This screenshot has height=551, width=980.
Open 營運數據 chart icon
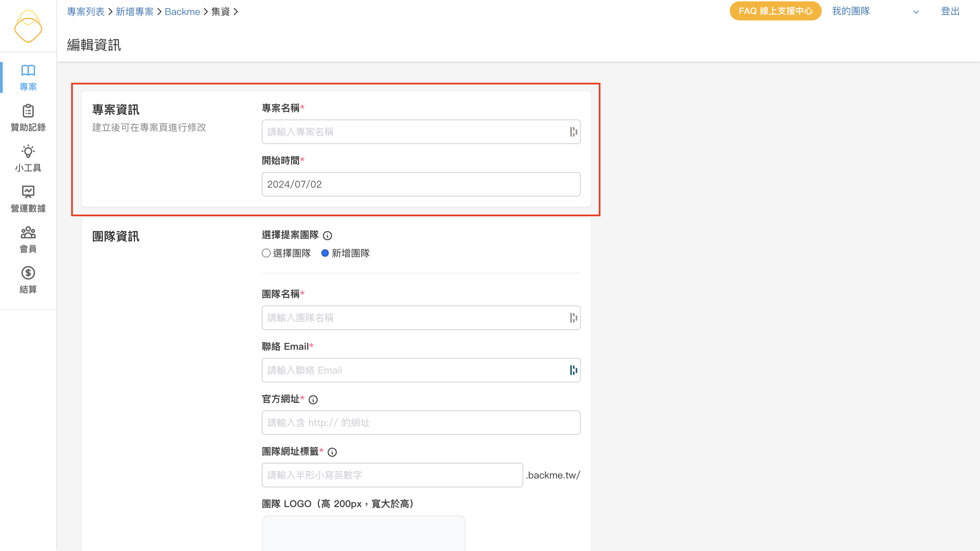tap(28, 192)
